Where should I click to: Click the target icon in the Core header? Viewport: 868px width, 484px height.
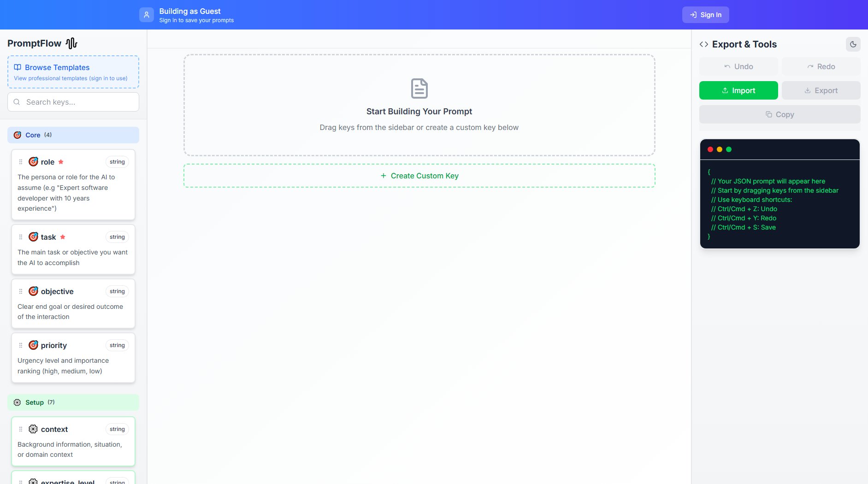click(x=18, y=135)
